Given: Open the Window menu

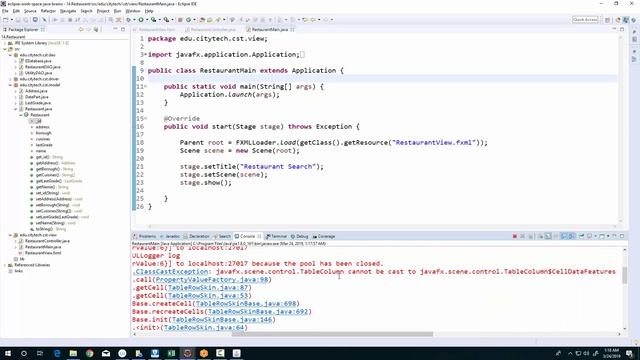Looking at the screenshot, I should pyautogui.click(x=133, y=11).
